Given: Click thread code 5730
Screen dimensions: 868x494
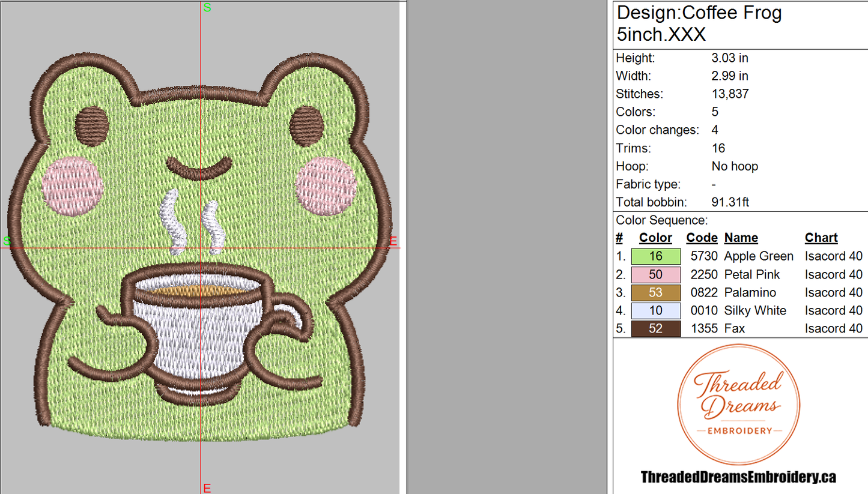Looking at the screenshot, I should (x=704, y=256).
